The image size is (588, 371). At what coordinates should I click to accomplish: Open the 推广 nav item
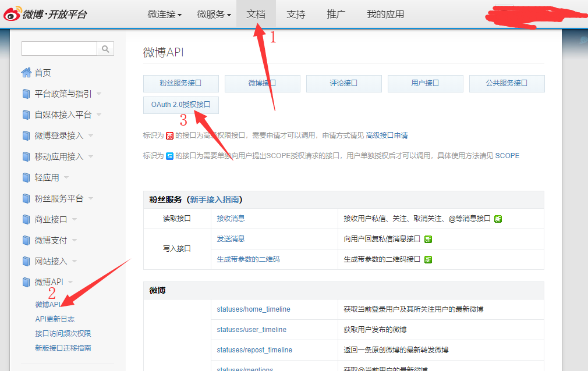[x=336, y=14]
